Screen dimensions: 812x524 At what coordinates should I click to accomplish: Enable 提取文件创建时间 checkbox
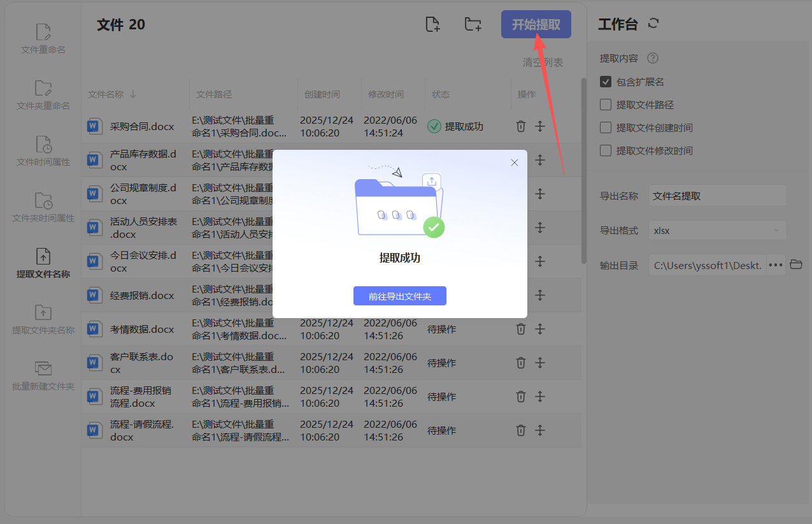(x=606, y=127)
